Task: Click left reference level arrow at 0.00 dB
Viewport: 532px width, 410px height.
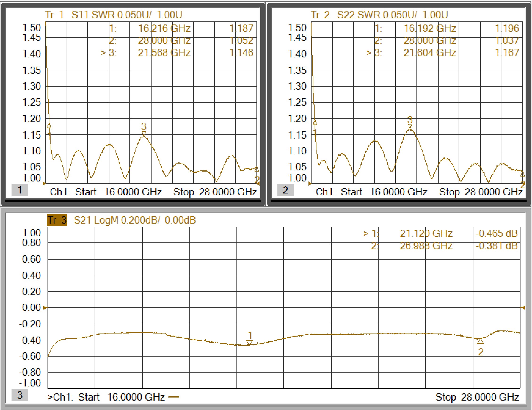Action: click(x=45, y=308)
